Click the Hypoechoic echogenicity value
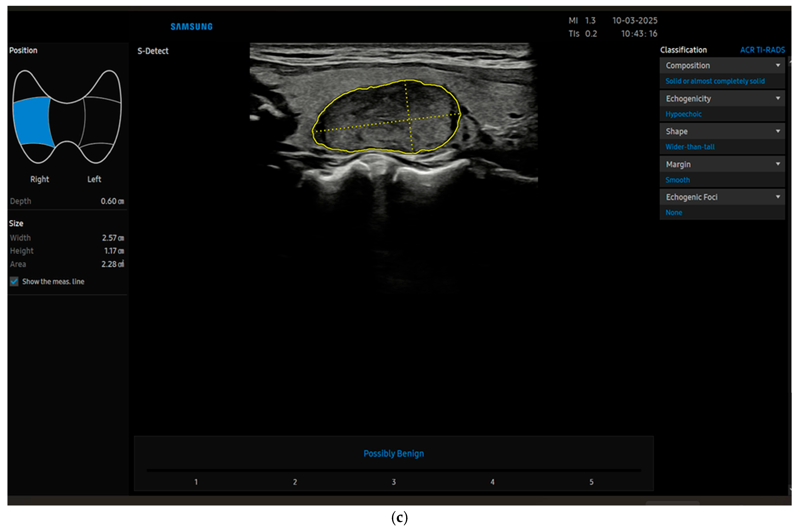The height and width of the screenshot is (532, 801). 683,114
